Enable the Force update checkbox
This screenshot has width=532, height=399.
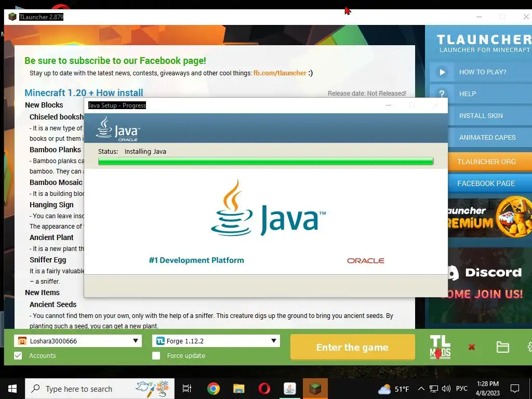pyautogui.click(x=156, y=355)
